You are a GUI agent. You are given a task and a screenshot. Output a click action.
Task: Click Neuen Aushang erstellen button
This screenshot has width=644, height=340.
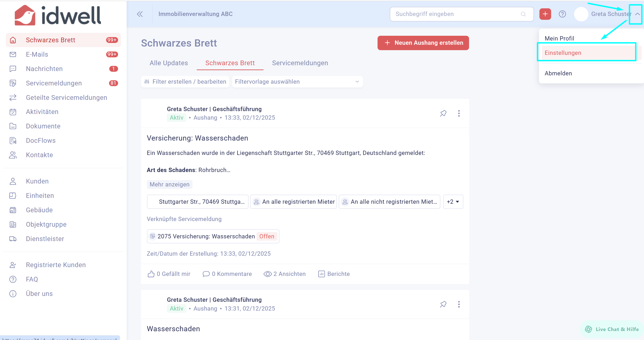[x=423, y=43]
